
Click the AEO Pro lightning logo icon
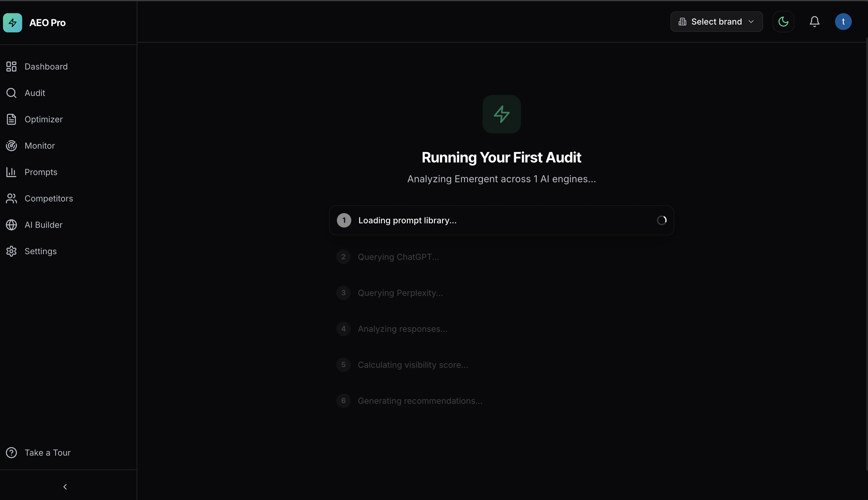click(x=13, y=23)
